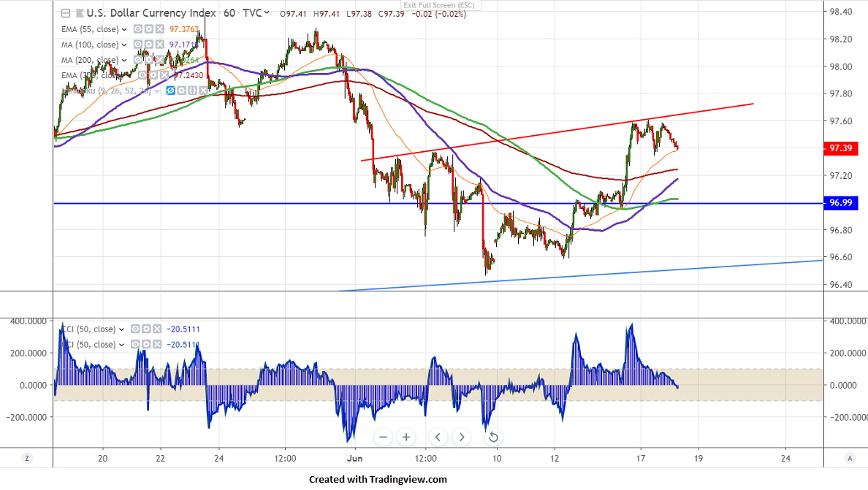The image size is (868, 490).
Task: Click the change value −0.02 (−0.02%)
Action: [x=439, y=14]
